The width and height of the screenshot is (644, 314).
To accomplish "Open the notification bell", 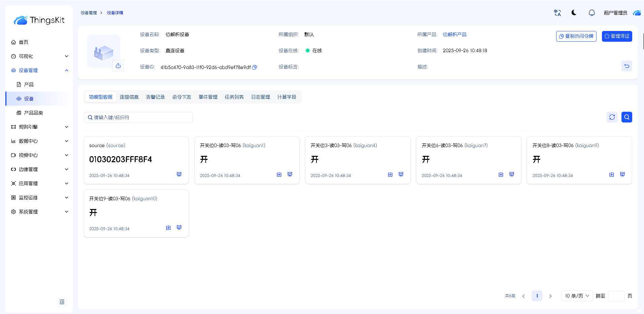I will (591, 13).
